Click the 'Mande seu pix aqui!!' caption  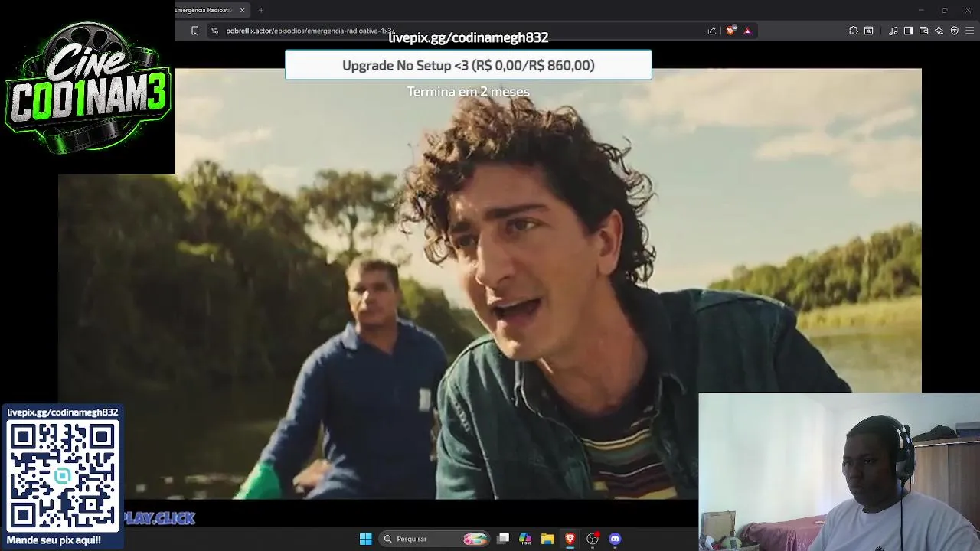click(x=54, y=540)
